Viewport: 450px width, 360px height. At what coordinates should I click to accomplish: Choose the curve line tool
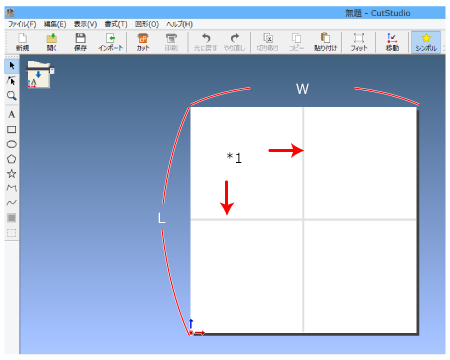[12, 203]
